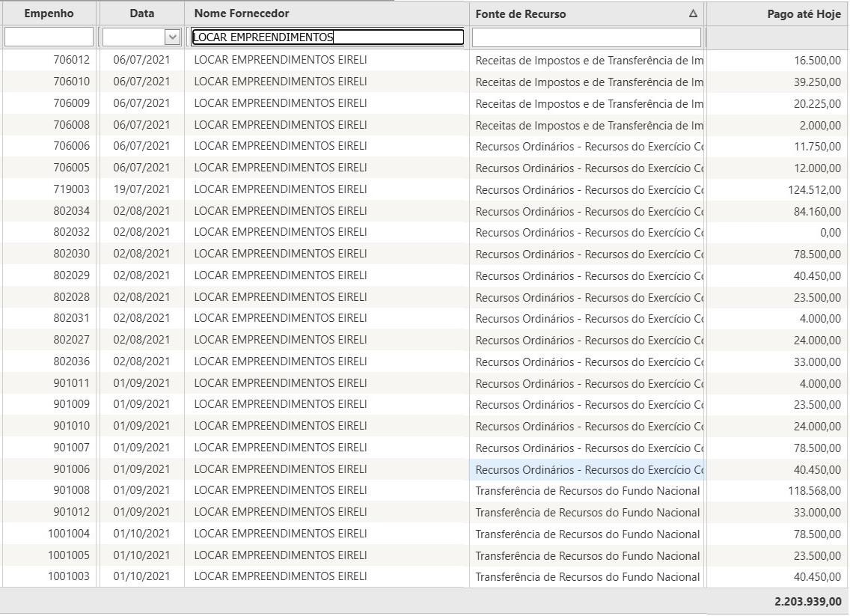Viewport: 850px width, 616px height.
Task: Click the sort arrow in Fonte de Recurso header
Action: click(x=693, y=13)
